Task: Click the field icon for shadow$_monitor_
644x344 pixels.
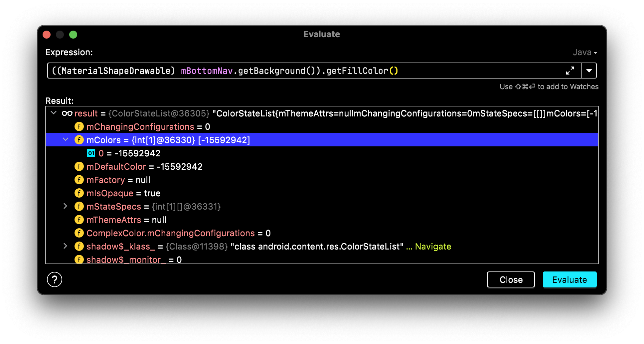Action: pyautogui.click(x=79, y=259)
